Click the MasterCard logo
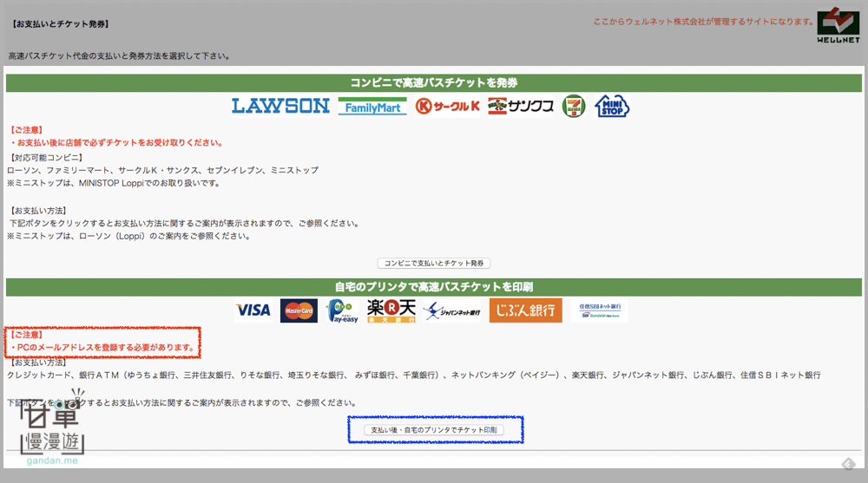 click(x=299, y=310)
